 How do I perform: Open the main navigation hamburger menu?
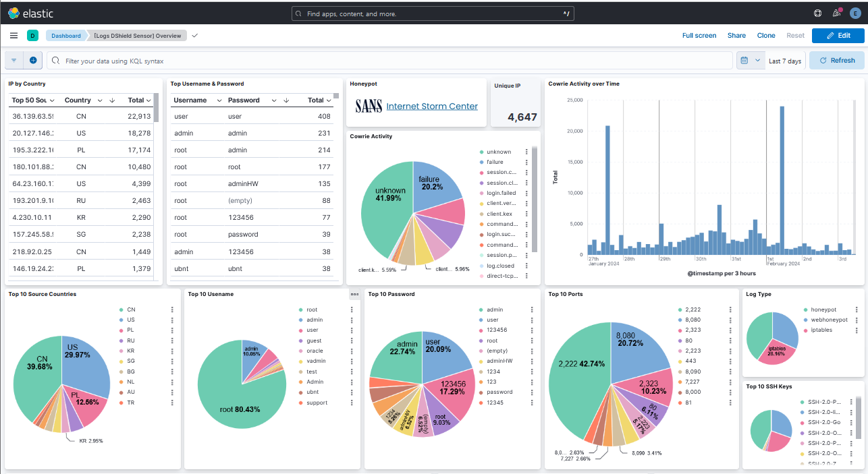pyautogui.click(x=14, y=36)
